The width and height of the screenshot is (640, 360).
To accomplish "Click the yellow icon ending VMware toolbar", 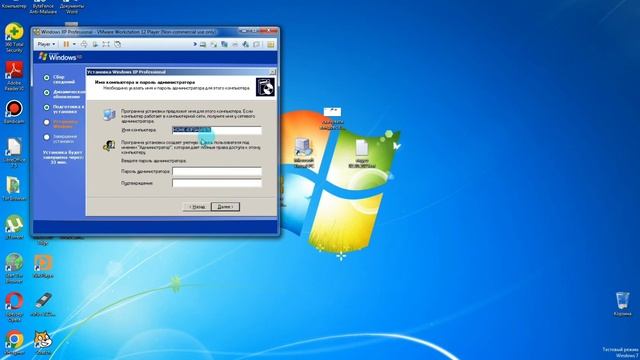I will pyautogui.click(x=270, y=44).
